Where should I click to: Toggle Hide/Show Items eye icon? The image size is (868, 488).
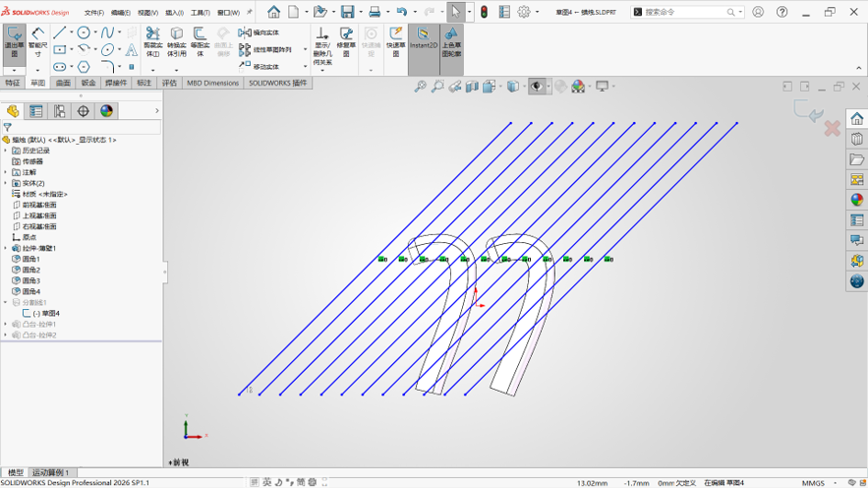(x=536, y=86)
